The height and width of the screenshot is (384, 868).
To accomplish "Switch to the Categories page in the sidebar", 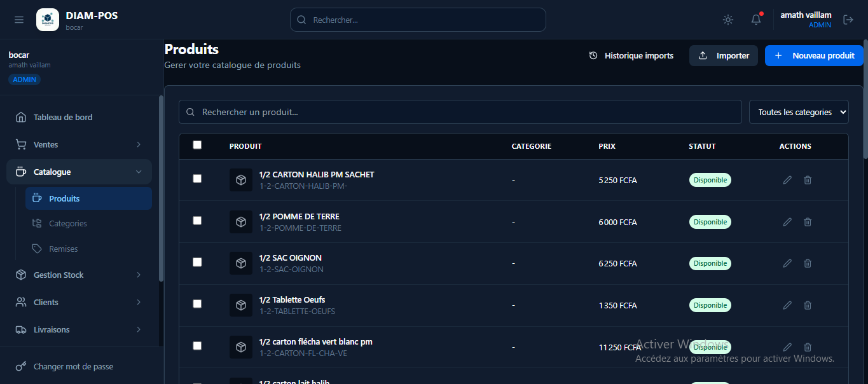I will [68, 223].
